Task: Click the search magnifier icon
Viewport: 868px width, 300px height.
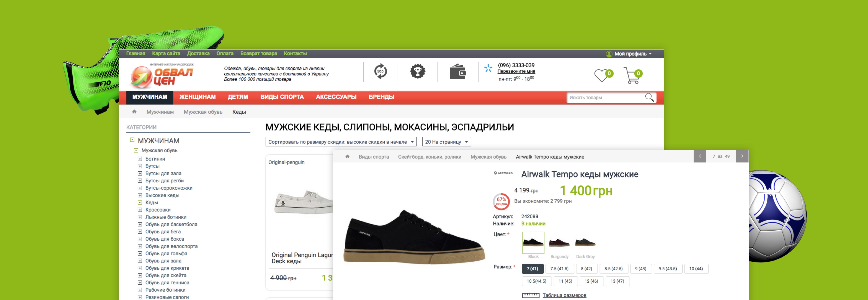Action: [x=650, y=97]
